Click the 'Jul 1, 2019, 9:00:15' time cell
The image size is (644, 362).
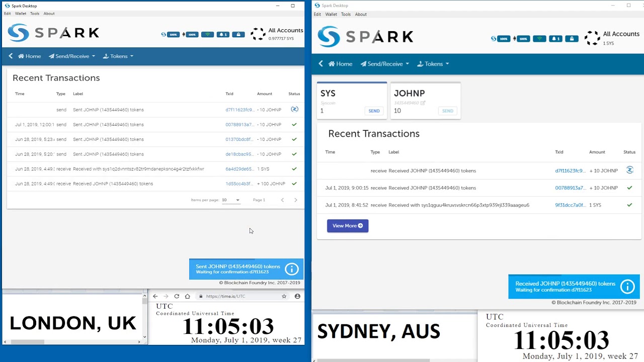click(x=347, y=188)
